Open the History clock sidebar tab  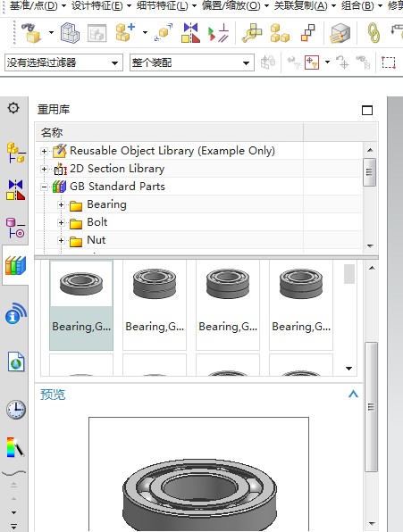click(15, 410)
